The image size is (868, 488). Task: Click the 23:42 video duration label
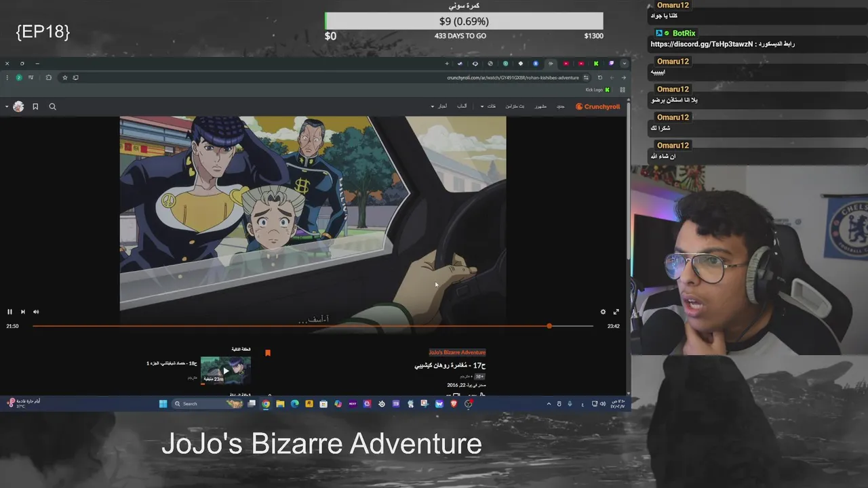click(613, 326)
